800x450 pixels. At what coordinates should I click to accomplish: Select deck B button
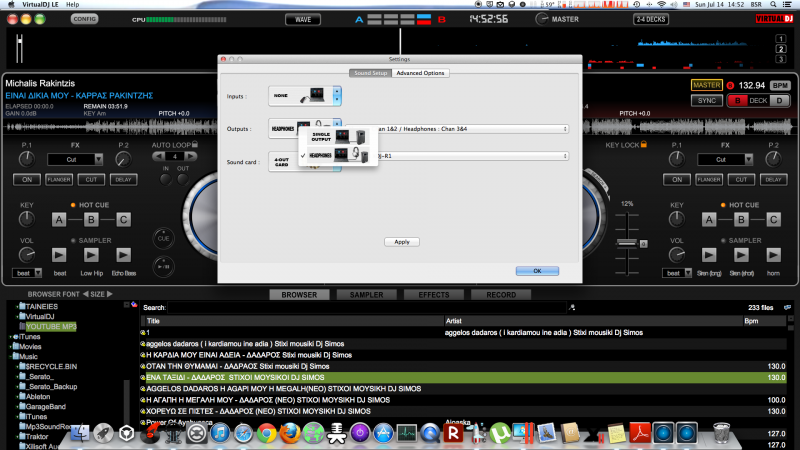(x=737, y=101)
